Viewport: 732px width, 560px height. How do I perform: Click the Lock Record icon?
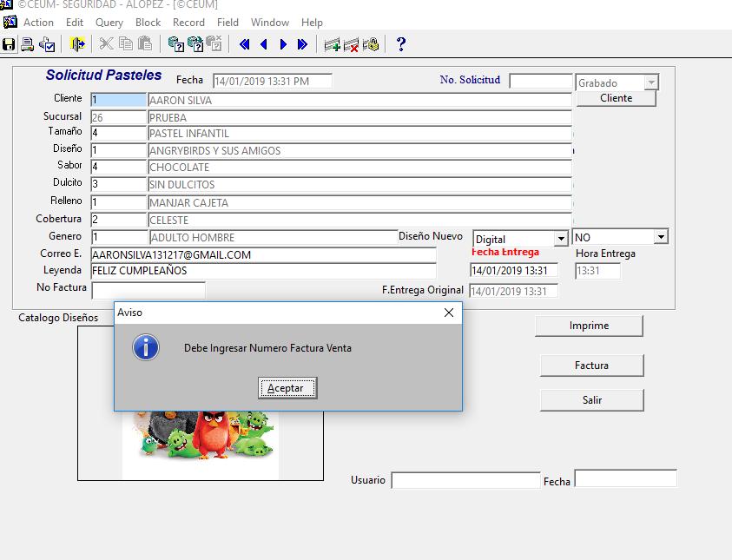point(371,45)
